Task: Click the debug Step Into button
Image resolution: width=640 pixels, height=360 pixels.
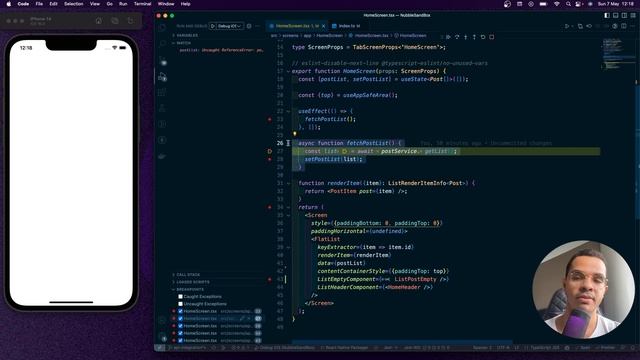Action: tap(465, 37)
